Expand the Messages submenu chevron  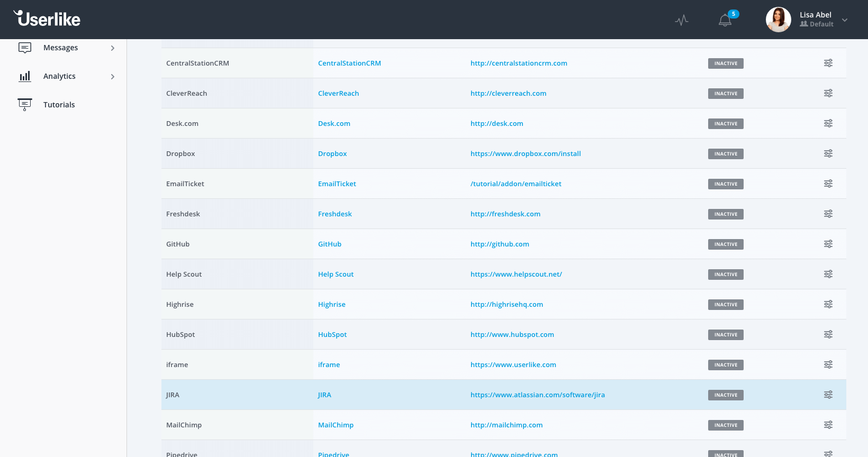pyautogui.click(x=112, y=48)
